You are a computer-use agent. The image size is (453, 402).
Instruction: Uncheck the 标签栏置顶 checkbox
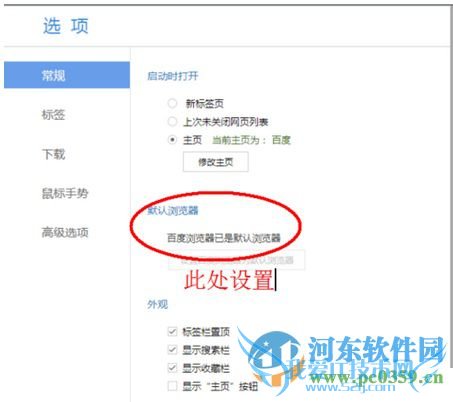tap(172, 331)
